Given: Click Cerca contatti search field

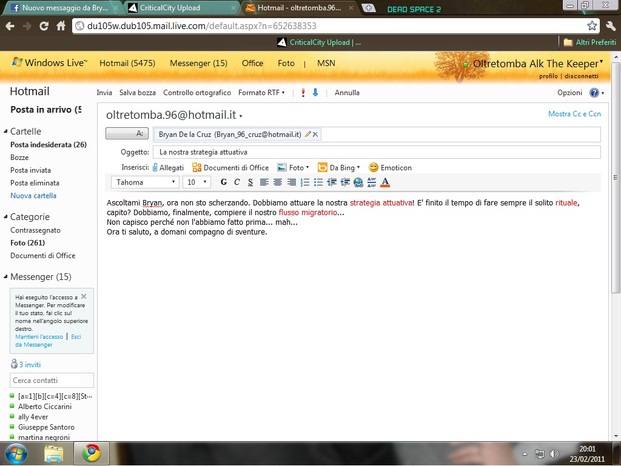Looking at the screenshot, I should coord(51,380).
